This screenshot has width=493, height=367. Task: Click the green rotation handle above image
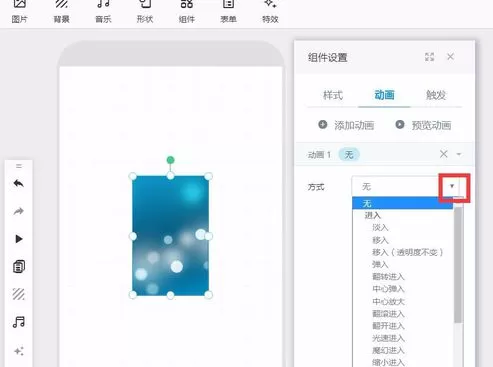click(170, 160)
